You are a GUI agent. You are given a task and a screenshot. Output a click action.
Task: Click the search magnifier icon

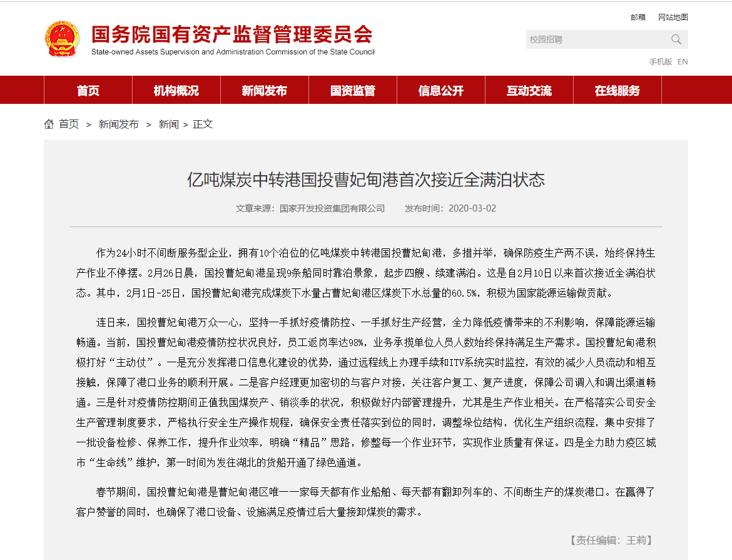pyautogui.click(x=676, y=39)
